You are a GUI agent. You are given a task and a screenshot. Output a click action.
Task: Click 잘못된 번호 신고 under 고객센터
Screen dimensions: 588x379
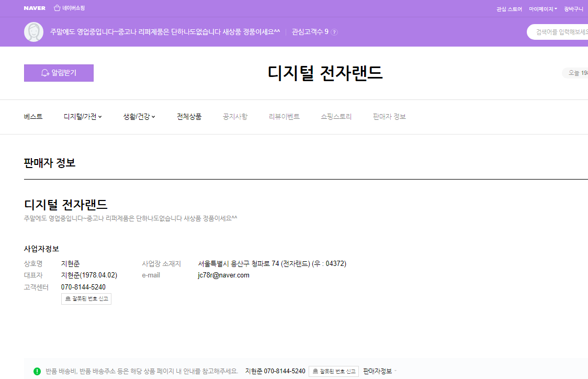[86, 299]
